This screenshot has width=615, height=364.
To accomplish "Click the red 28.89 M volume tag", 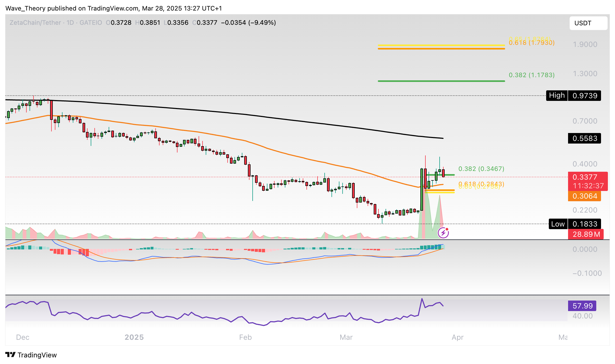I will pyautogui.click(x=585, y=234).
